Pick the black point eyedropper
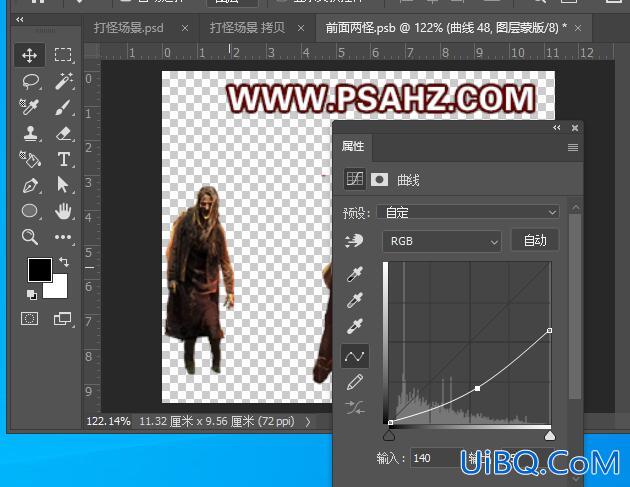The width and height of the screenshot is (630, 487). click(355, 274)
